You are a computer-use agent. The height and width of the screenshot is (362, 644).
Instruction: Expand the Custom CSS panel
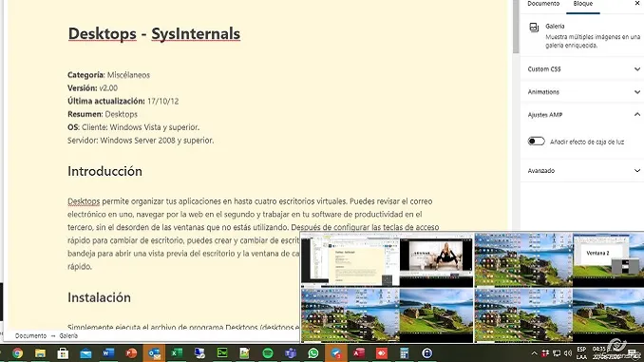coord(582,69)
